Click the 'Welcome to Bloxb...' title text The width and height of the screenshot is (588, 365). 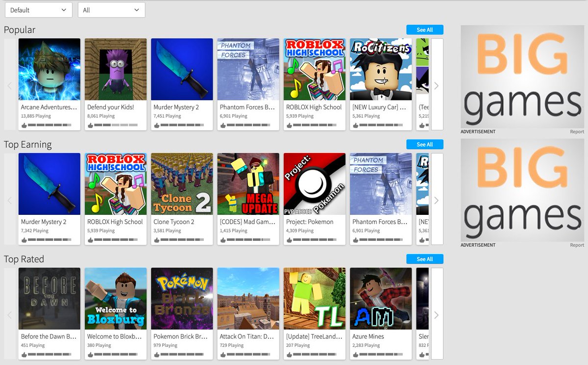coord(115,337)
